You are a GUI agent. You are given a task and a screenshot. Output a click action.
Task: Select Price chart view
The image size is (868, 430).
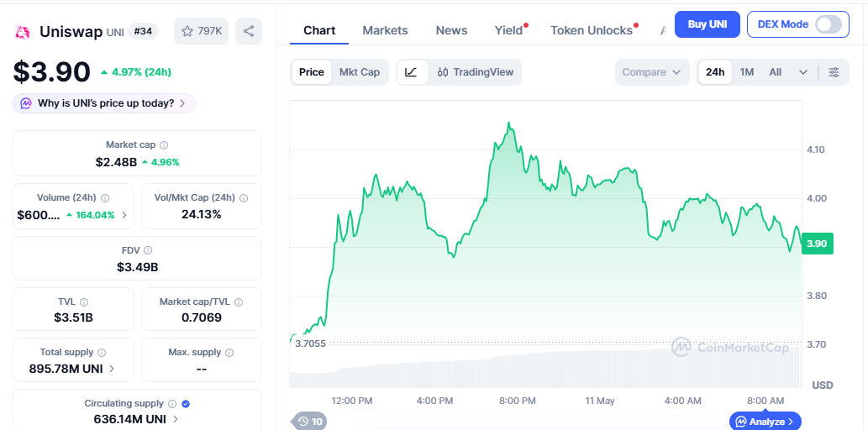(x=312, y=72)
